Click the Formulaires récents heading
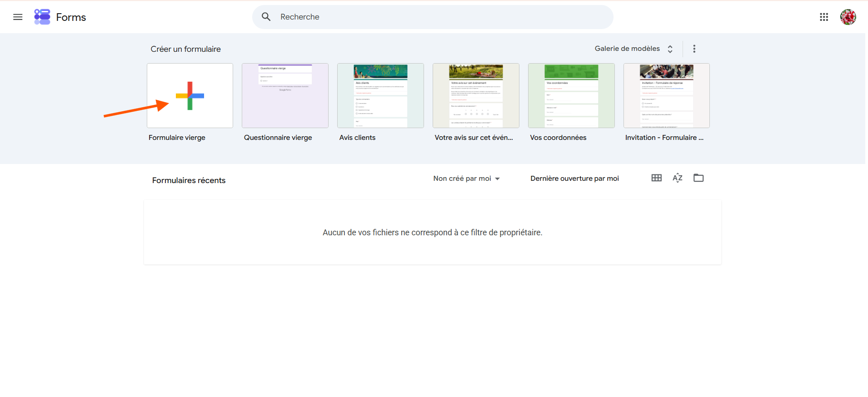The height and width of the screenshot is (397, 868). [189, 180]
